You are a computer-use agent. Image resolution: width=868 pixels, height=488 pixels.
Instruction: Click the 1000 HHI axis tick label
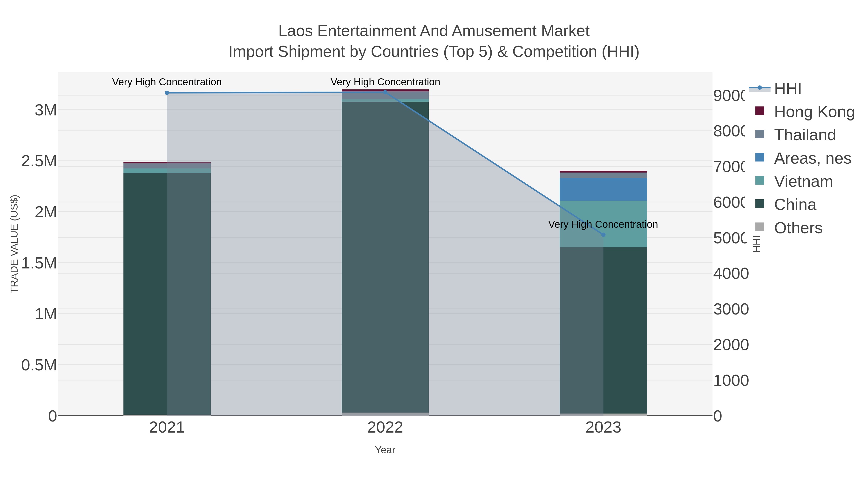(731, 381)
